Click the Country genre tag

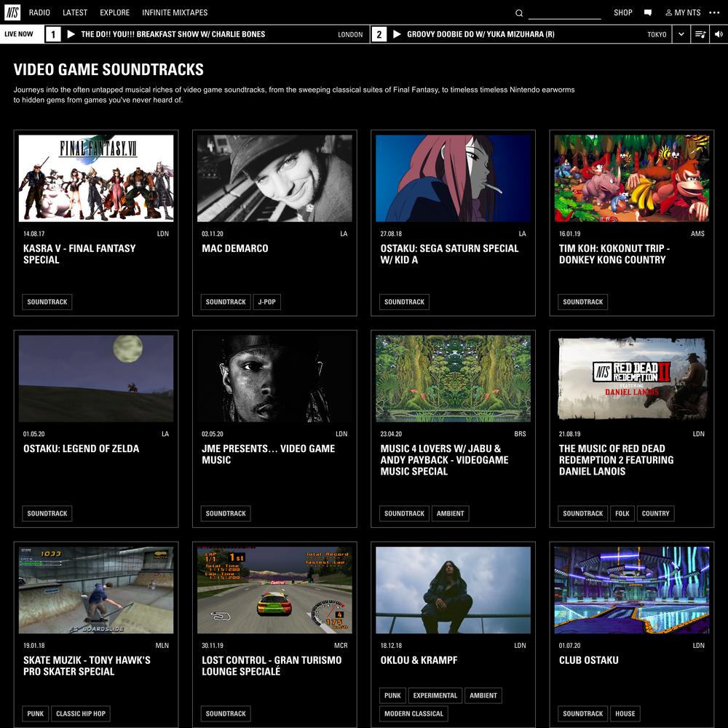pos(656,513)
